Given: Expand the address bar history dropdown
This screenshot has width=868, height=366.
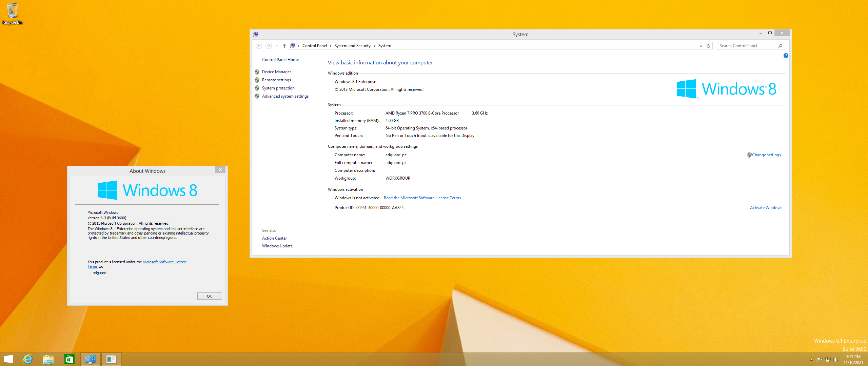Looking at the screenshot, I should tap(701, 46).
